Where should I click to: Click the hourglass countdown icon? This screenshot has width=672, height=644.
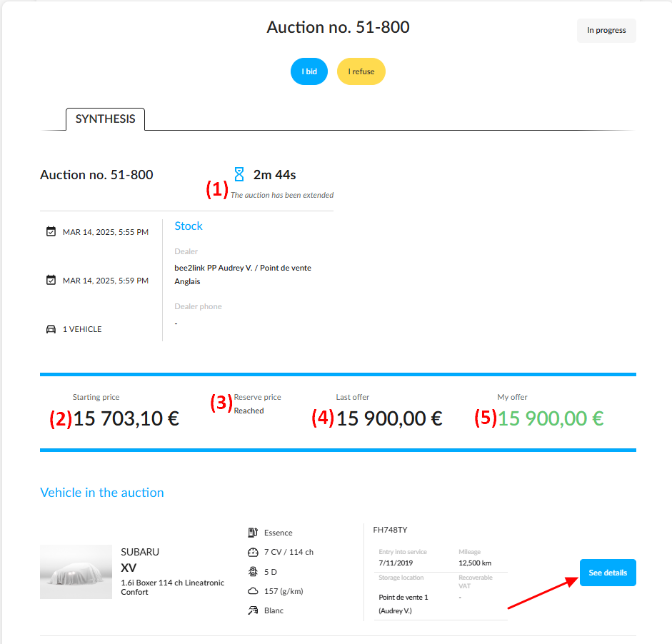tap(239, 174)
